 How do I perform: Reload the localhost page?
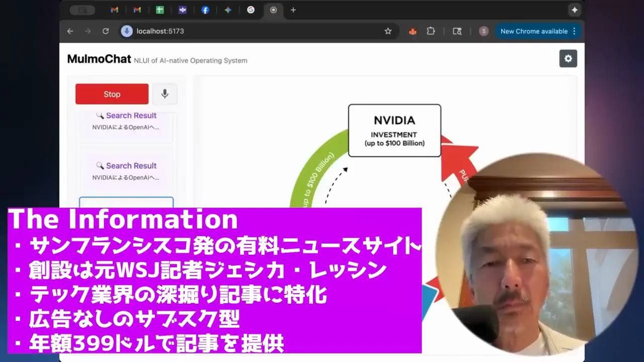click(x=106, y=31)
